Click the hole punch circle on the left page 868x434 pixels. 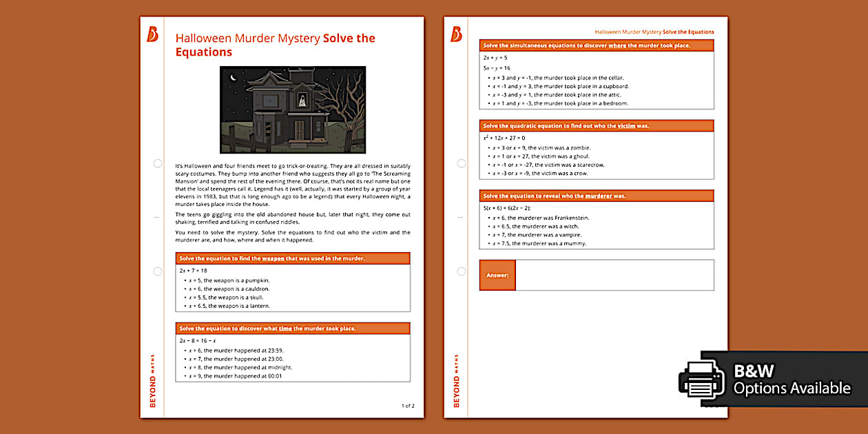pyautogui.click(x=157, y=163)
